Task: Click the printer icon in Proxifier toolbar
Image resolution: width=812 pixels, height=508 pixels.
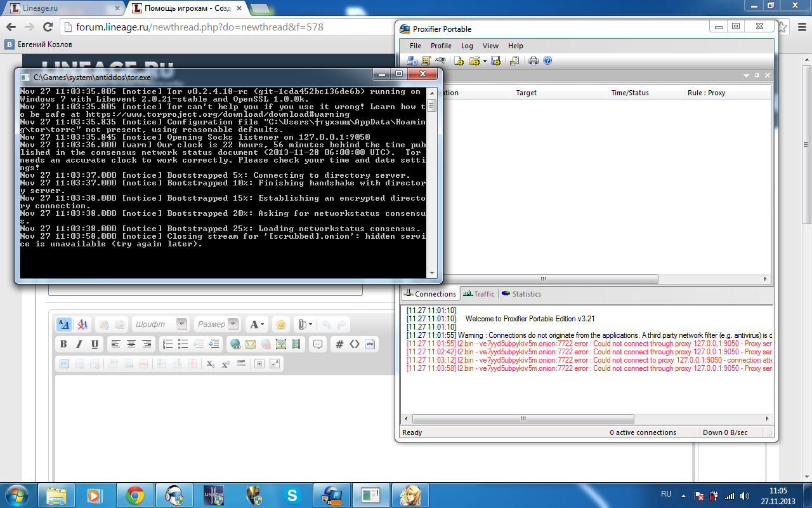Action: [x=534, y=61]
